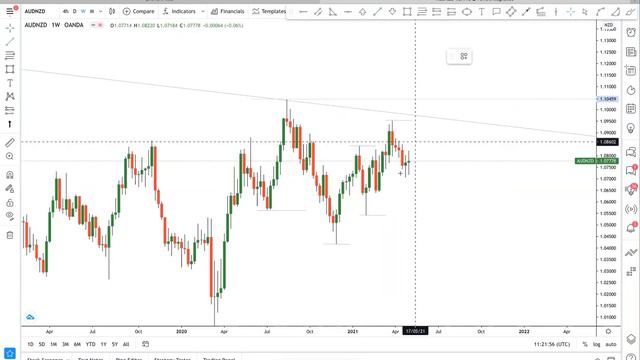Image resolution: width=640 pixels, height=360 pixels.
Task: Click the favorites star toolbar button
Action: pyautogui.click(x=10, y=353)
